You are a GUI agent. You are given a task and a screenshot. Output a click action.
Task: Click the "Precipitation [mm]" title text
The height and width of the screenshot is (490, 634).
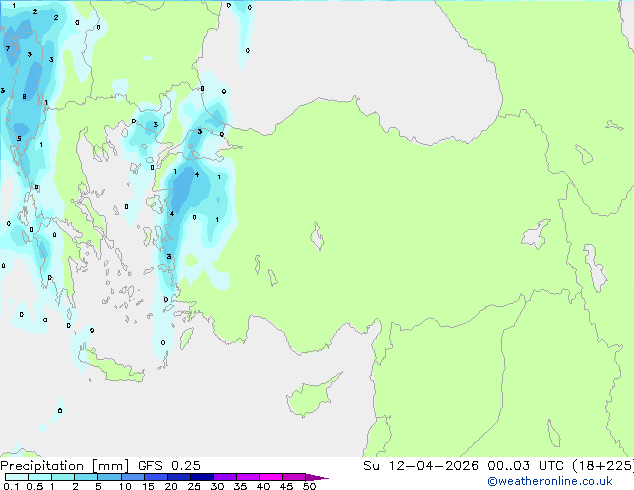tap(65, 466)
